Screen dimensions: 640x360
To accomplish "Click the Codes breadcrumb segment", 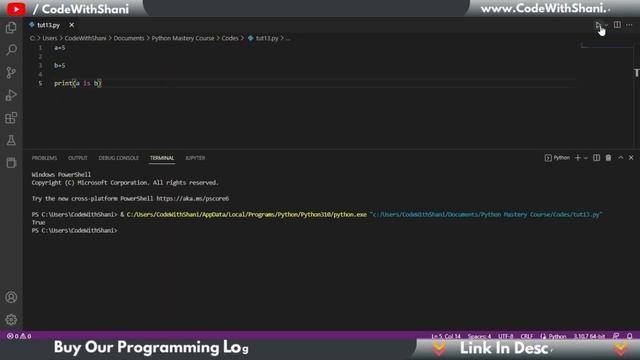I will (230, 38).
